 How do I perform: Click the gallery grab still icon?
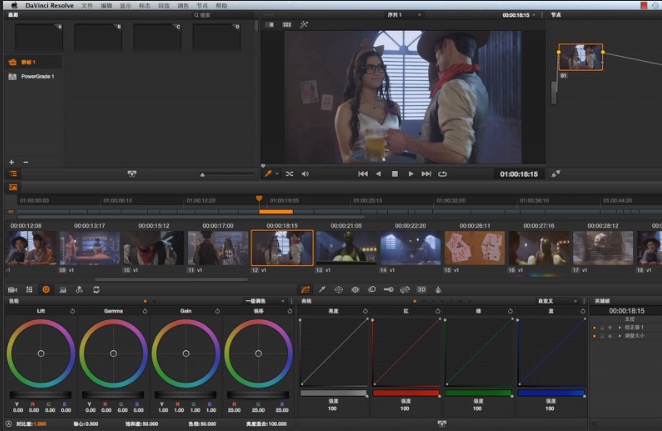[132, 173]
